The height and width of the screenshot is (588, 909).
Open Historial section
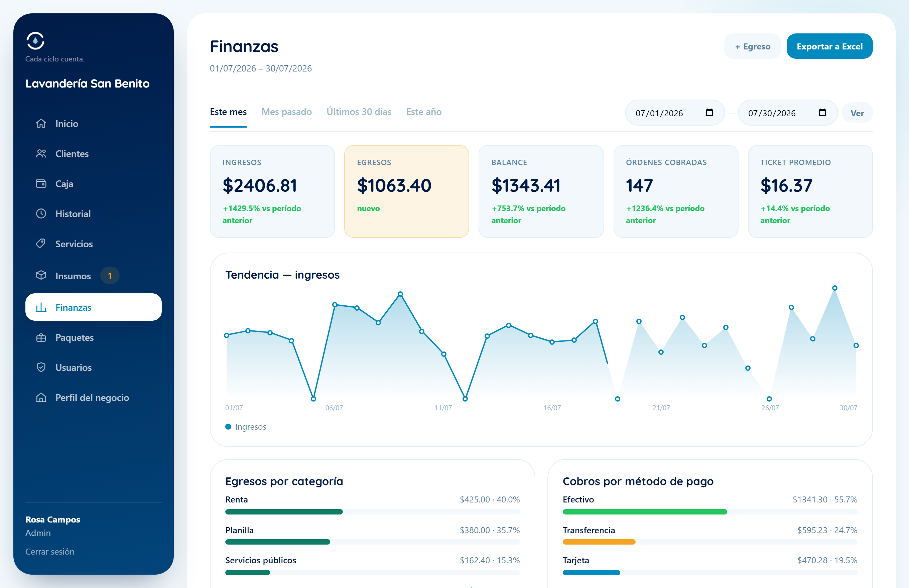94,213
